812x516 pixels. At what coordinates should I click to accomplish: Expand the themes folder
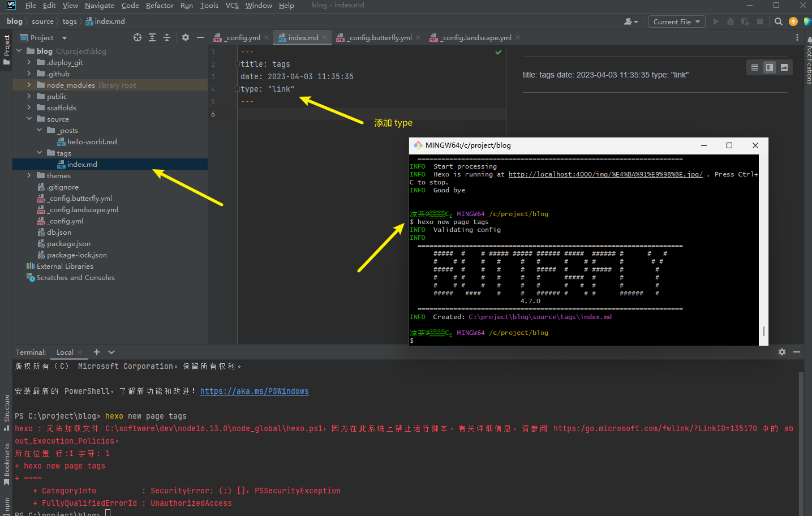pyautogui.click(x=29, y=175)
